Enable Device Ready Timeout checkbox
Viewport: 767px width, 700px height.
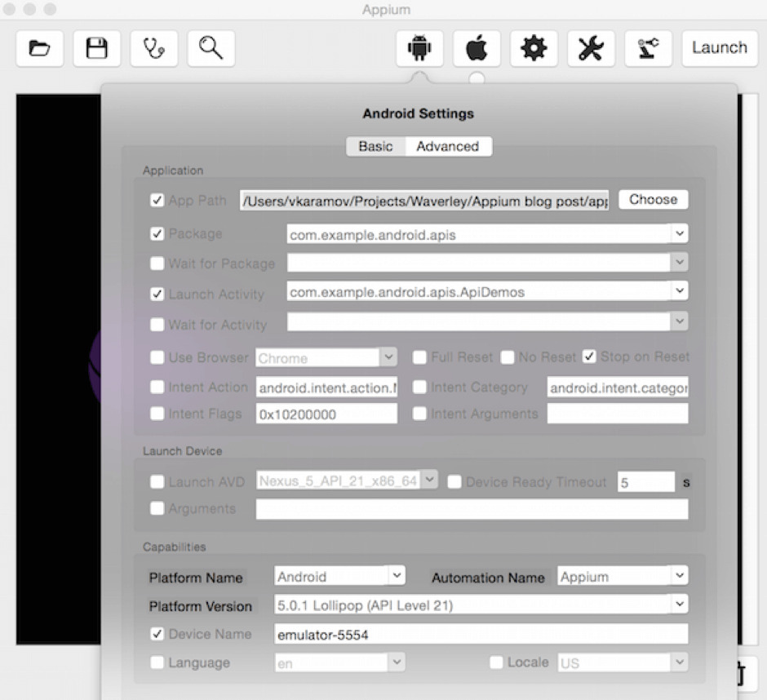click(x=454, y=482)
